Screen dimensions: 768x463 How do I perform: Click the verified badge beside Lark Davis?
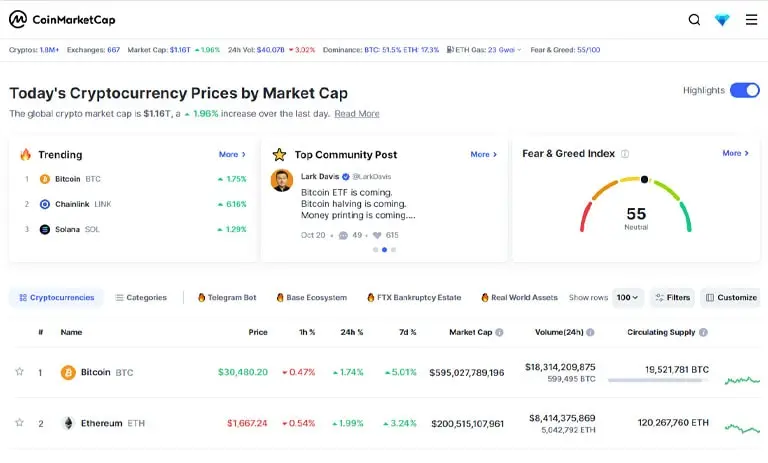click(346, 176)
